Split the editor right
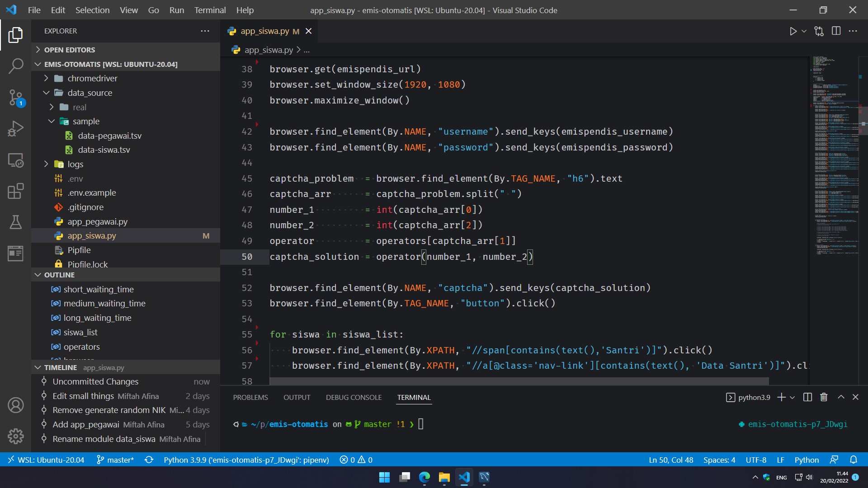This screenshot has height=488, width=868. pyautogui.click(x=836, y=31)
